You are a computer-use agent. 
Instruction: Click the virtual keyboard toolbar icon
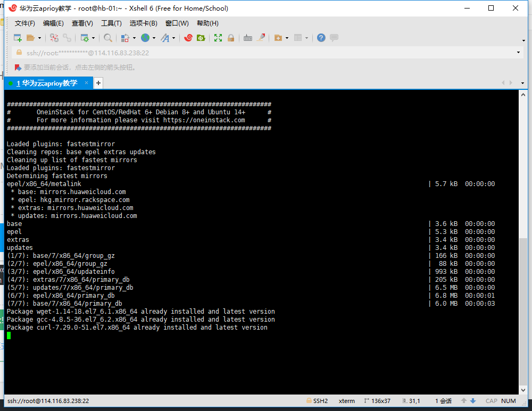[248, 38]
